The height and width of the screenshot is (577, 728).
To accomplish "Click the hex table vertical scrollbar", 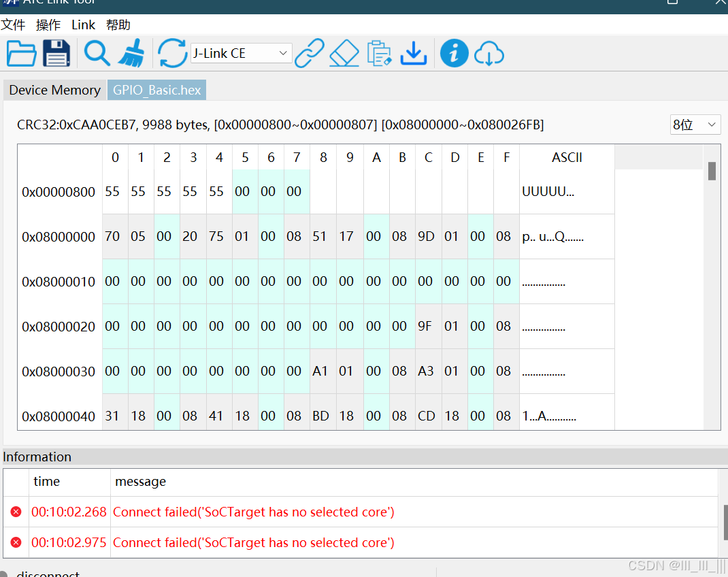I will pyautogui.click(x=712, y=171).
